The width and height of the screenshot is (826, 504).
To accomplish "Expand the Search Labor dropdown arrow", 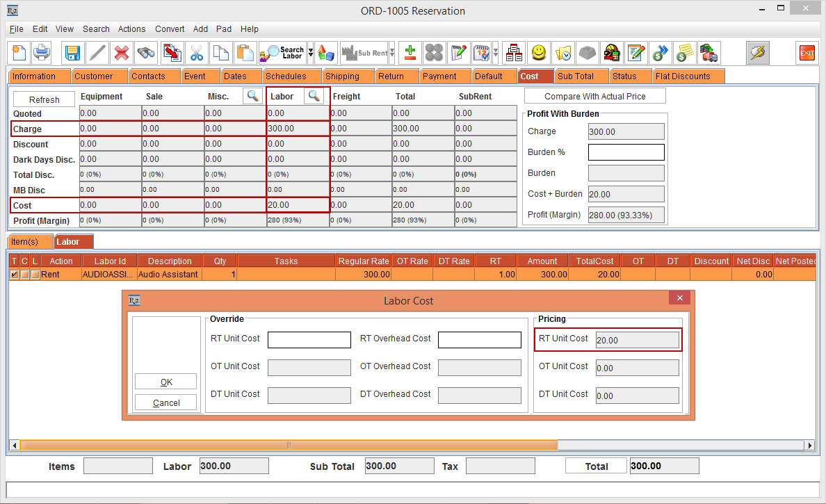I will pyautogui.click(x=311, y=53).
